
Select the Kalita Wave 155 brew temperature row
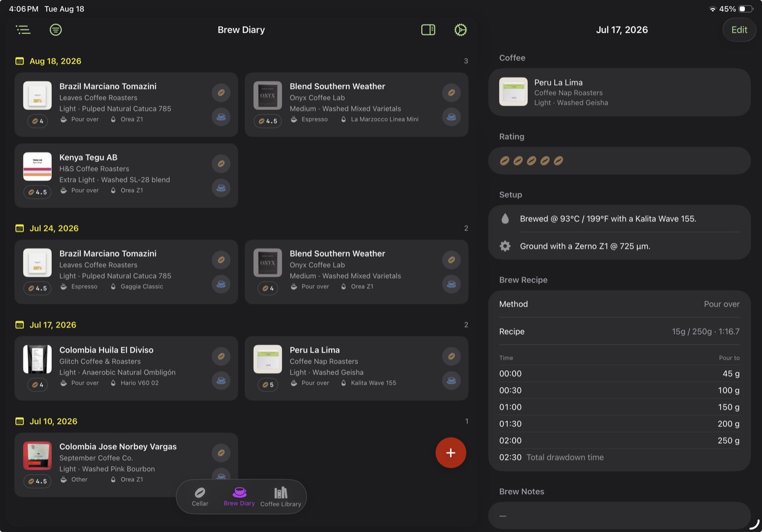point(619,219)
